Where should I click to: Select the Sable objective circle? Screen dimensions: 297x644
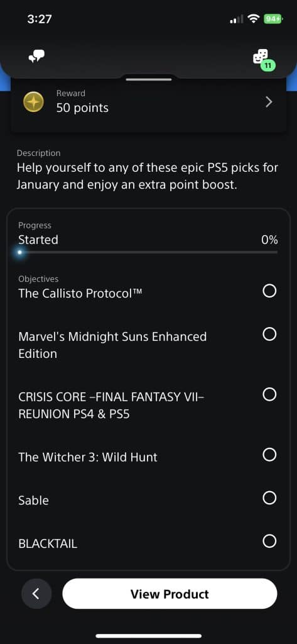pyautogui.click(x=269, y=498)
